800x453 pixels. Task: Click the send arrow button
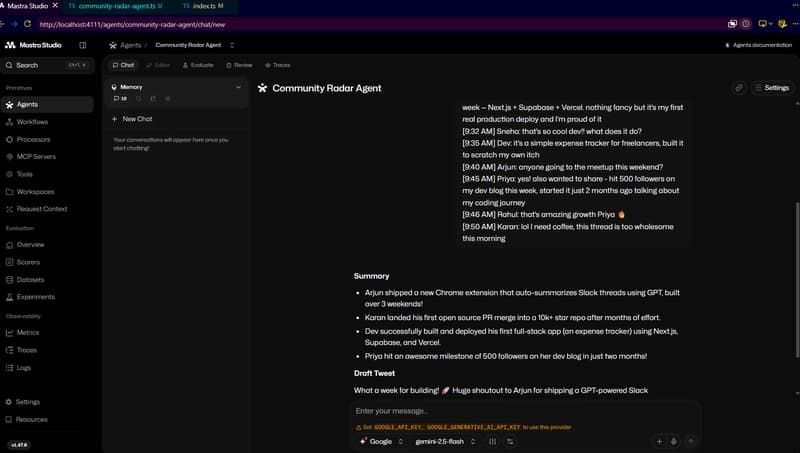tap(691, 441)
